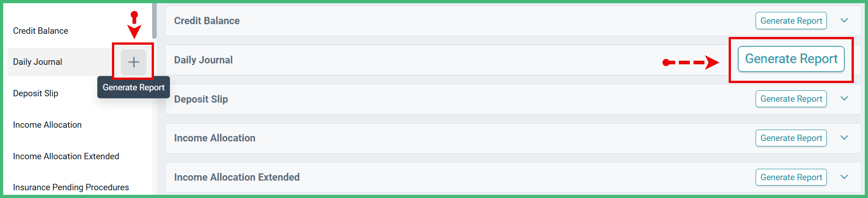Generate Report for Income Allocation Extended
868x198 pixels.
(791, 177)
